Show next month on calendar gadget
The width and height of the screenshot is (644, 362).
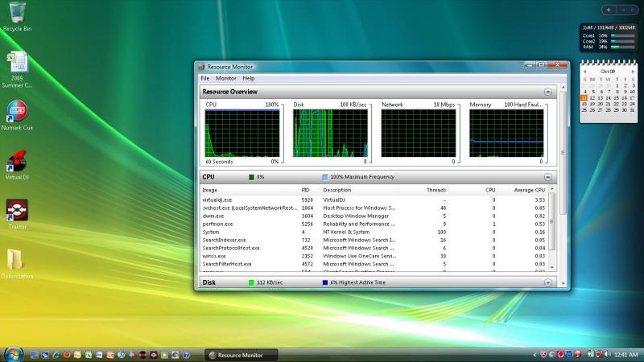coord(633,72)
